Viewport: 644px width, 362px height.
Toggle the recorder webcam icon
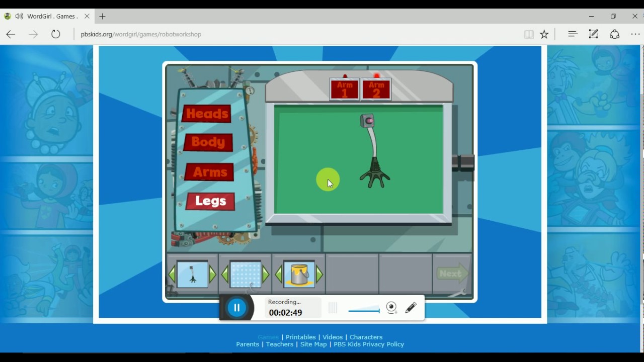tap(392, 308)
